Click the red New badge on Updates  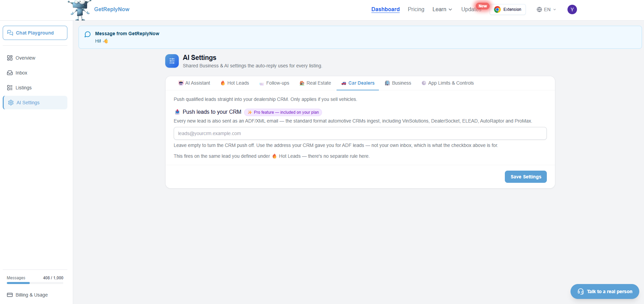click(x=482, y=6)
